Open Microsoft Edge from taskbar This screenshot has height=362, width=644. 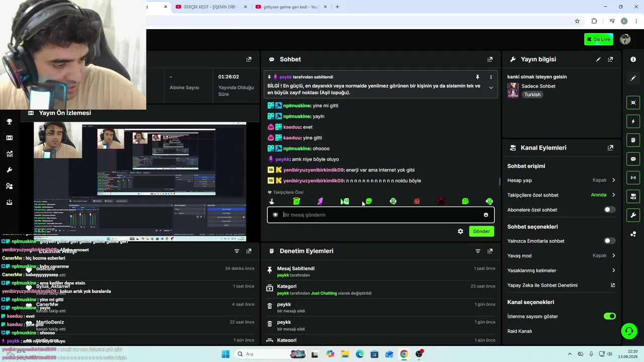click(360, 354)
